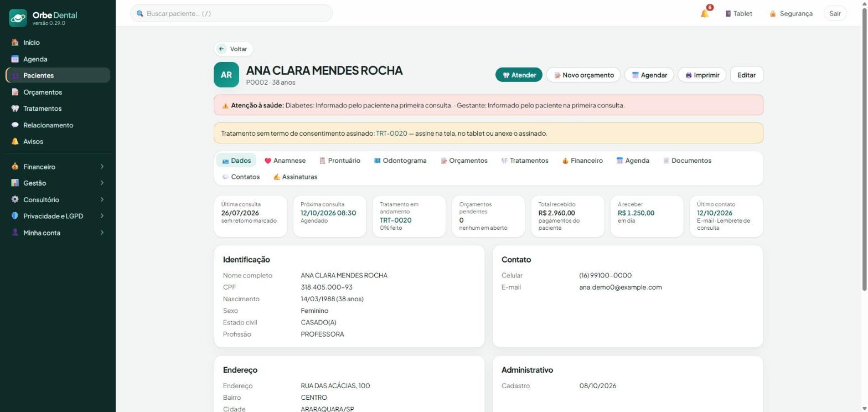Screen dimensions: 868x412
Task: Click the Segurança lock icon
Action: click(x=773, y=13)
